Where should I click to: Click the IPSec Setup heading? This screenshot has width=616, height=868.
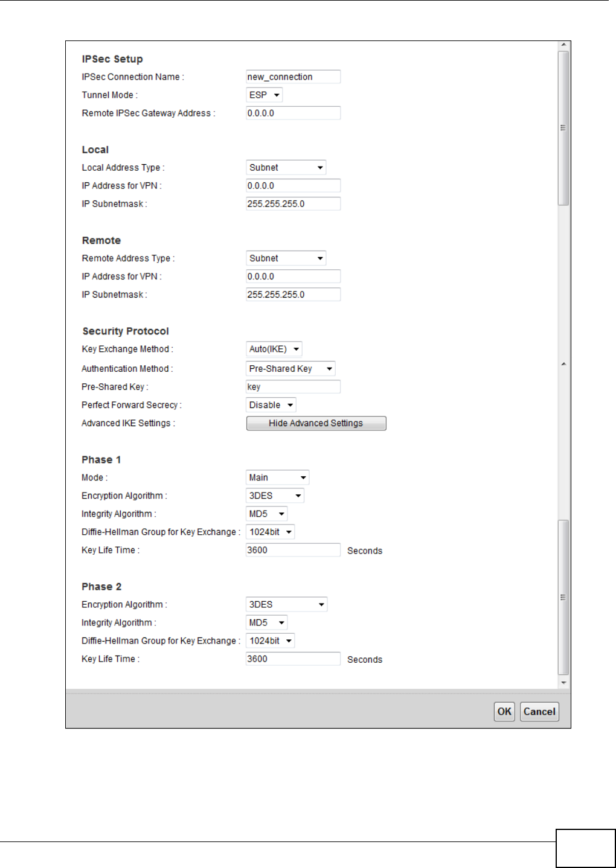[112, 59]
